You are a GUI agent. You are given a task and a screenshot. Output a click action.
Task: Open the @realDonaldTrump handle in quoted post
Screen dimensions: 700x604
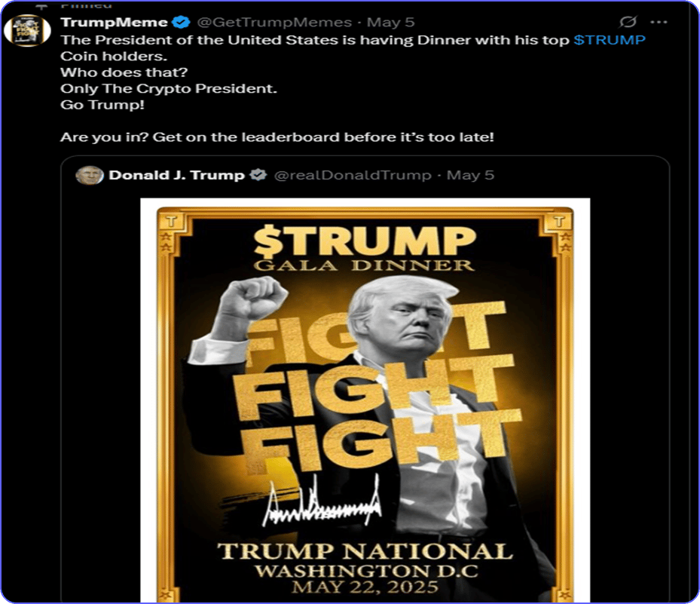click(353, 175)
